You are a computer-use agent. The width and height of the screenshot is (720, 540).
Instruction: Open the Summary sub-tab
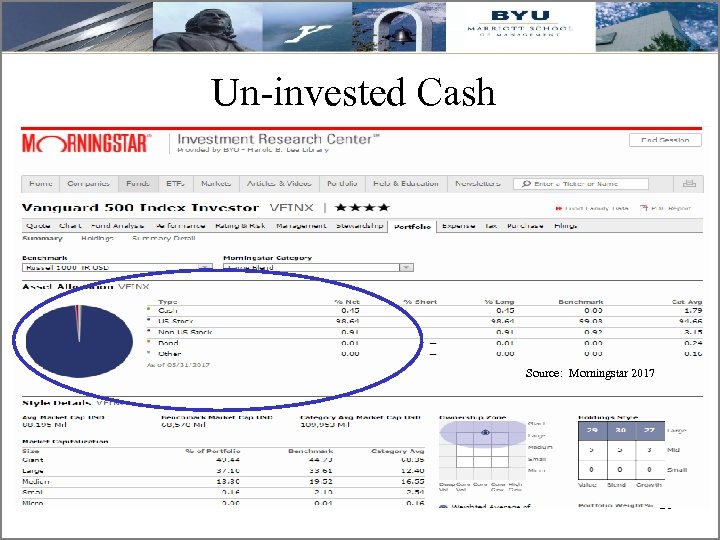(x=42, y=238)
